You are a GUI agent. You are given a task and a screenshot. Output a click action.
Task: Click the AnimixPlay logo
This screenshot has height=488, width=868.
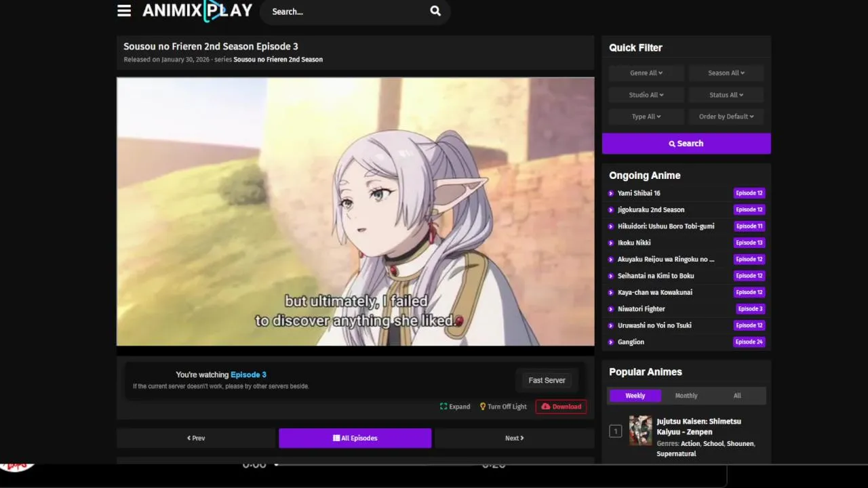(197, 11)
